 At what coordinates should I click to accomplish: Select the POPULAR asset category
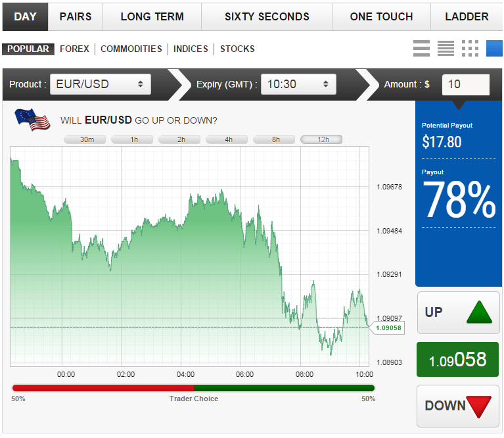tap(28, 49)
